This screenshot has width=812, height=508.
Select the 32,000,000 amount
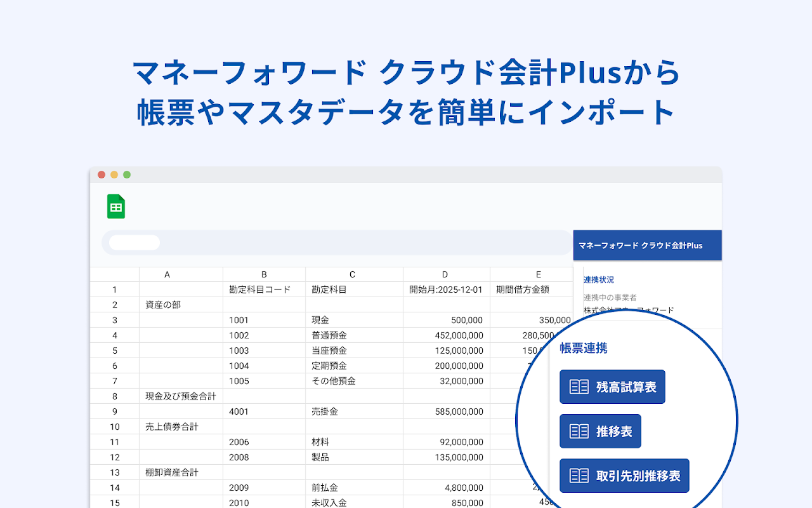pos(447,381)
